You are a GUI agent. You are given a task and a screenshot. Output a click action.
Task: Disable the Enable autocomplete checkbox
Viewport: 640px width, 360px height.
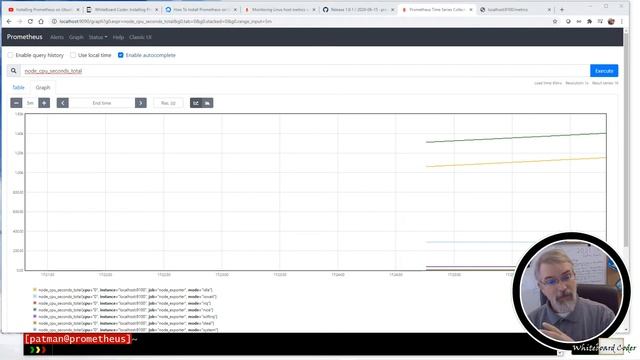pyautogui.click(x=120, y=55)
